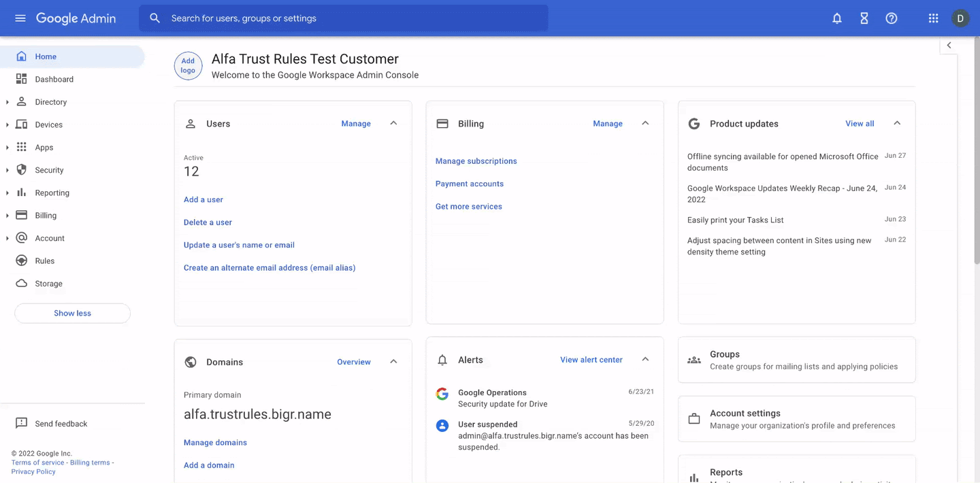The image size is (980, 483).
Task: Click the Devices icon in sidebar
Action: click(x=22, y=124)
